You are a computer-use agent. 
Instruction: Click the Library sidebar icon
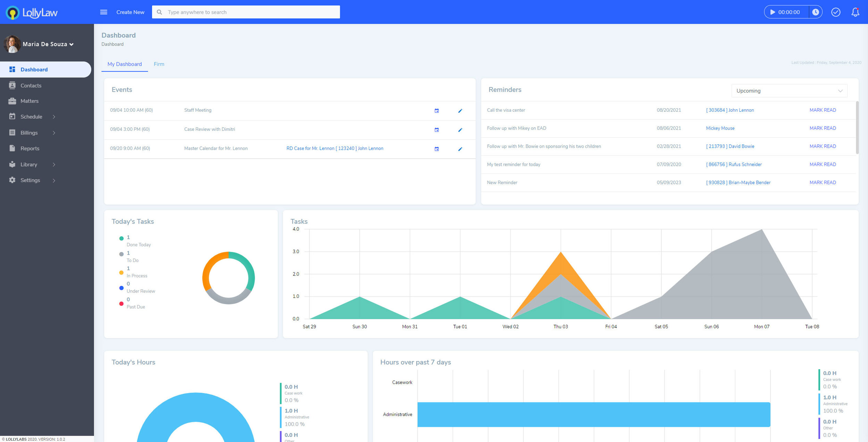point(12,164)
